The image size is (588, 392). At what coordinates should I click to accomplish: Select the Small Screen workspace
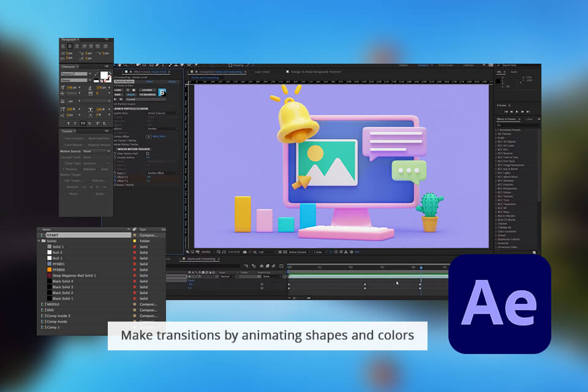click(445, 66)
